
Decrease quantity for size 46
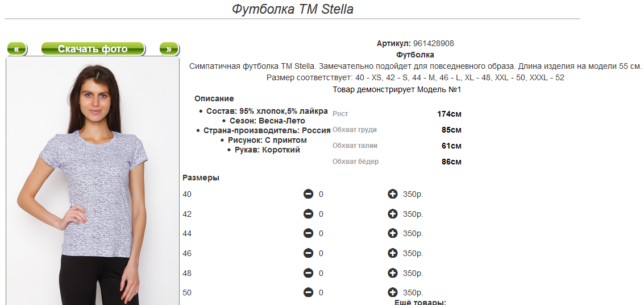[x=309, y=253]
